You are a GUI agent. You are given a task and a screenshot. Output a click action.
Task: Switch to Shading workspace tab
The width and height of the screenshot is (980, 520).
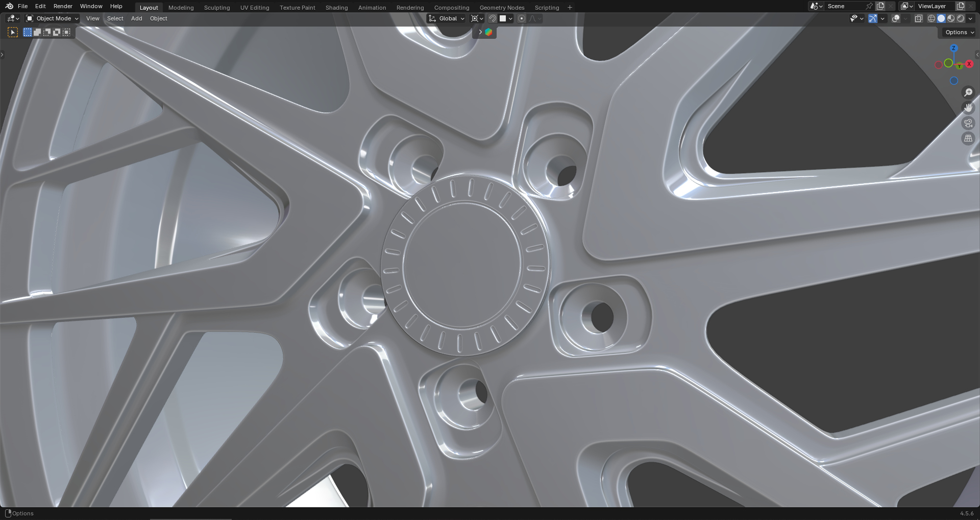336,8
